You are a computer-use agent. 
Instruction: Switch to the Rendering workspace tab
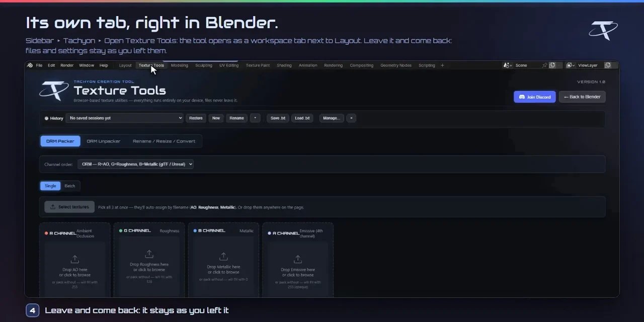(x=333, y=65)
